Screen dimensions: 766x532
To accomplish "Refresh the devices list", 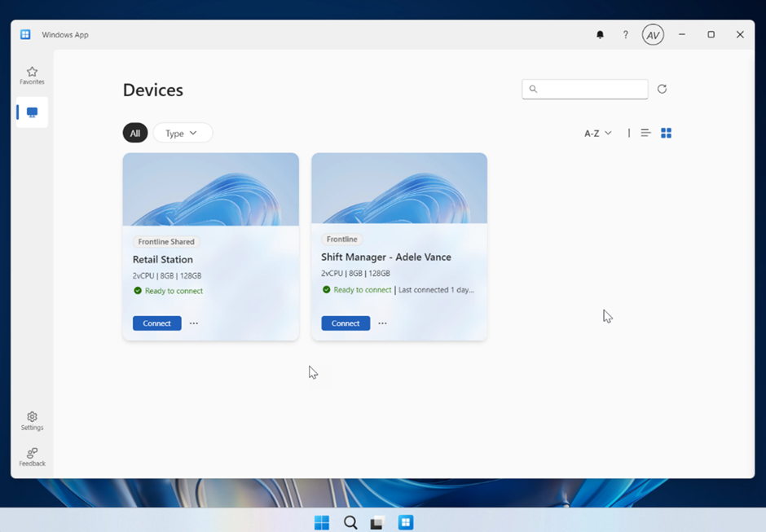I will click(x=662, y=89).
